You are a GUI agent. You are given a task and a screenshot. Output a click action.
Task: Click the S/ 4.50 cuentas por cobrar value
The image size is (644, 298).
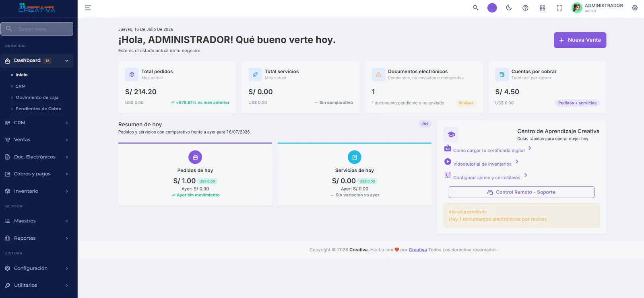tap(507, 92)
